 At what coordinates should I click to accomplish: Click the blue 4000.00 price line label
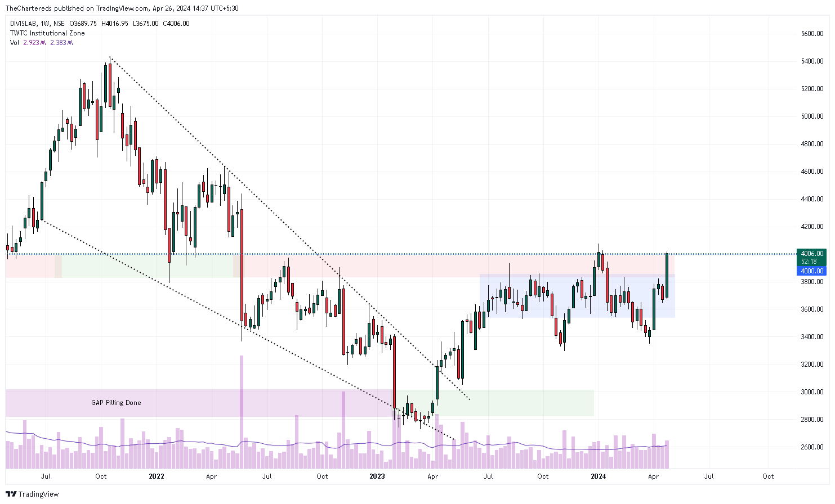click(811, 271)
